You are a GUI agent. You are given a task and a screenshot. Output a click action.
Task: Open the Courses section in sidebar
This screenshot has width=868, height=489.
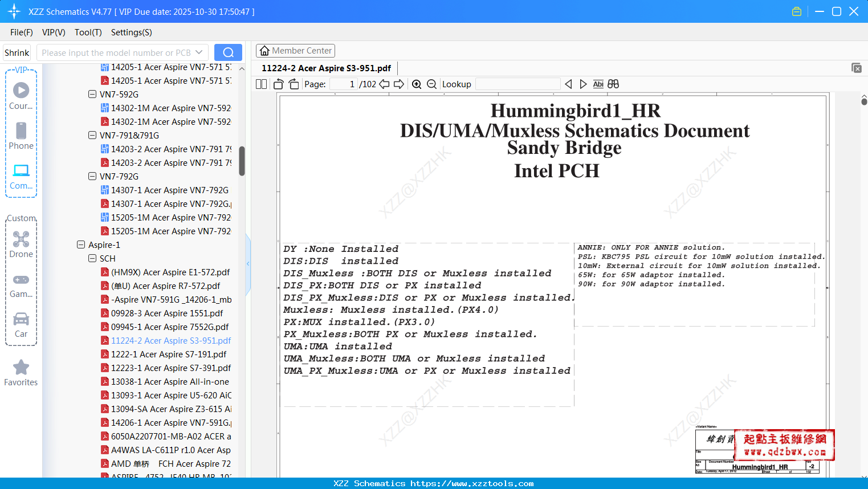click(x=21, y=96)
